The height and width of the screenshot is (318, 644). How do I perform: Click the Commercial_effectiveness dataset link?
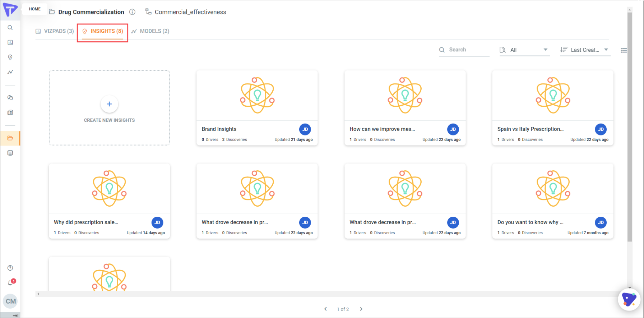pyautogui.click(x=190, y=12)
